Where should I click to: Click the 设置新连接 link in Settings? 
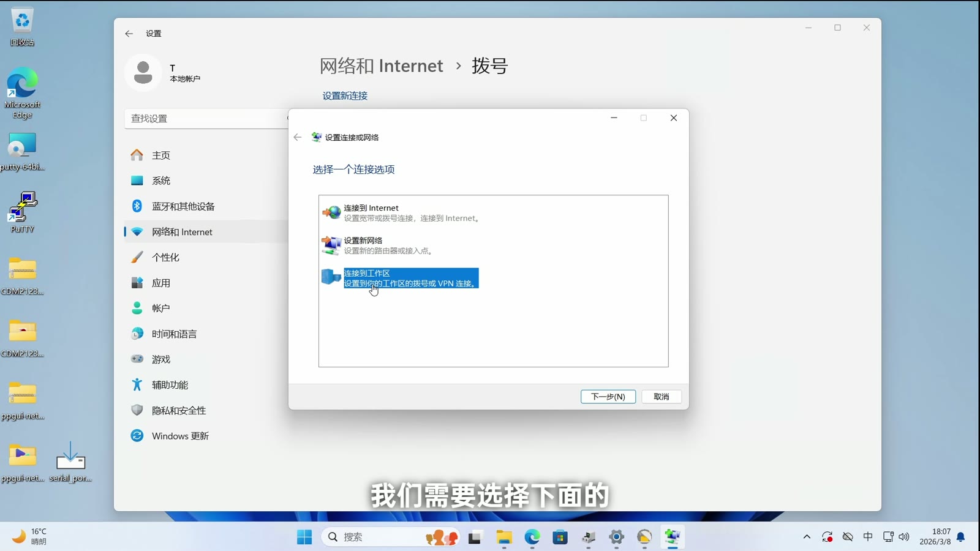point(345,96)
